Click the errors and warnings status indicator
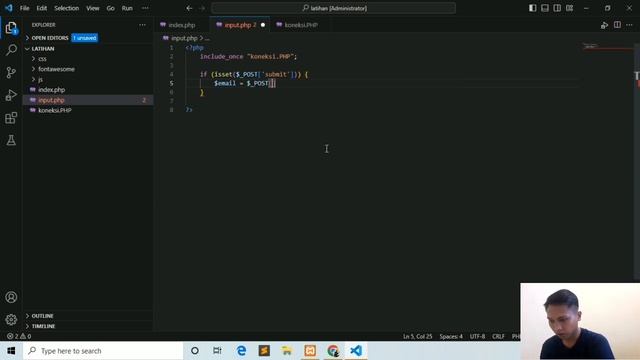 pyautogui.click(x=19, y=336)
